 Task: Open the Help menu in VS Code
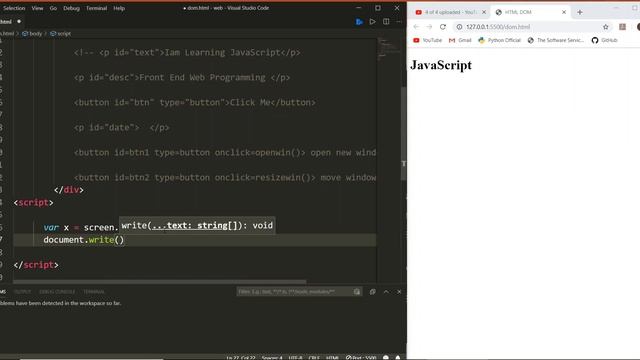pyautogui.click(x=119, y=8)
